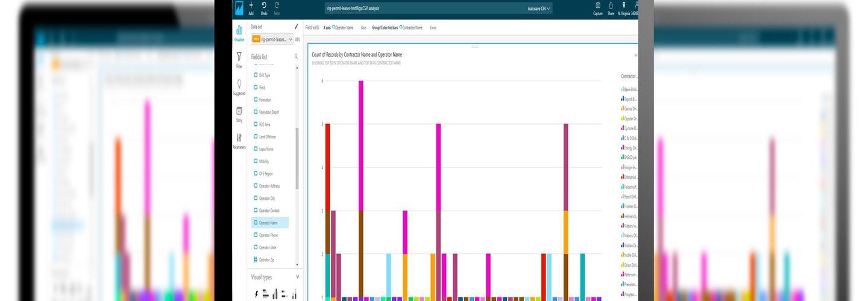
Task: Expand the chart visual options chevron
Action: click(635, 55)
